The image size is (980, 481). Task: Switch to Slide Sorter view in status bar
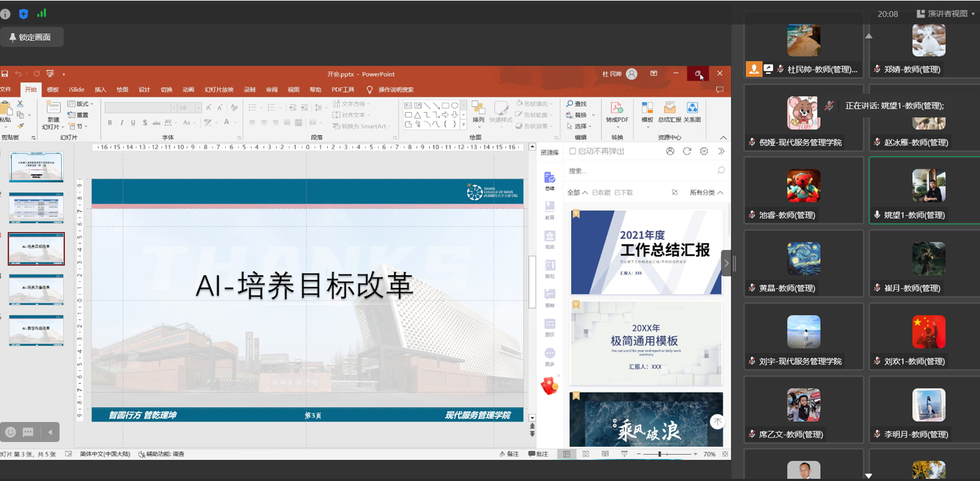[586, 454]
